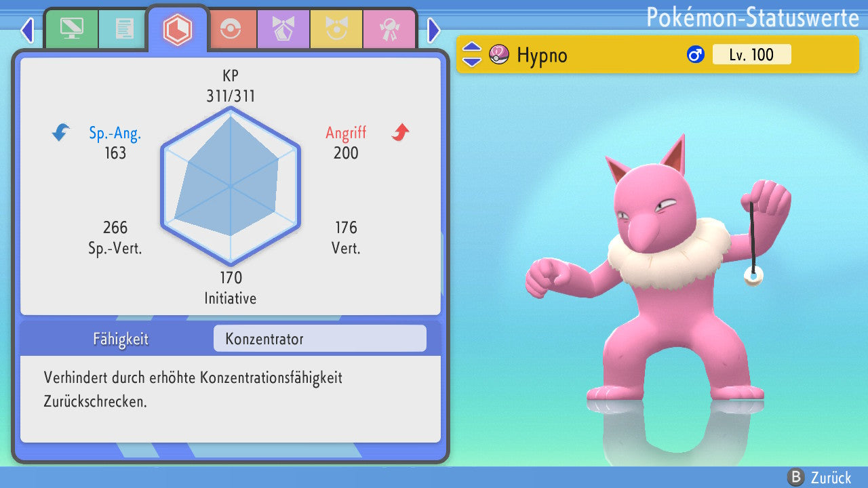The image size is (868, 488).
Task: Open the yellow bow contest moves tab
Action: pyautogui.click(x=336, y=29)
